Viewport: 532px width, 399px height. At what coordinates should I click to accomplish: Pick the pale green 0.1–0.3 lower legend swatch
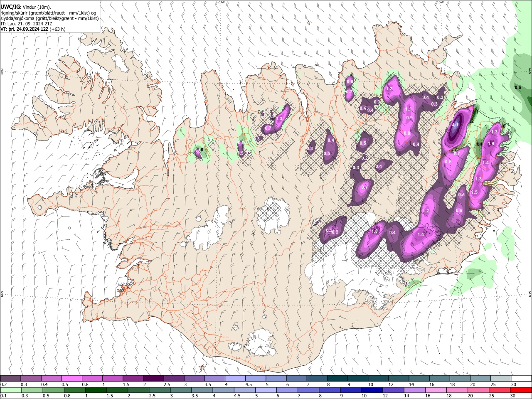(11, 390)
